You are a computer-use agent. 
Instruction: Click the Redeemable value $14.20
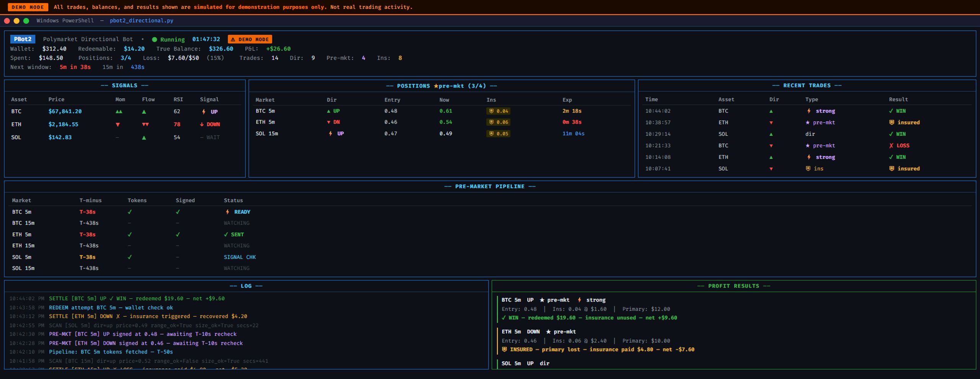[134, 49]
